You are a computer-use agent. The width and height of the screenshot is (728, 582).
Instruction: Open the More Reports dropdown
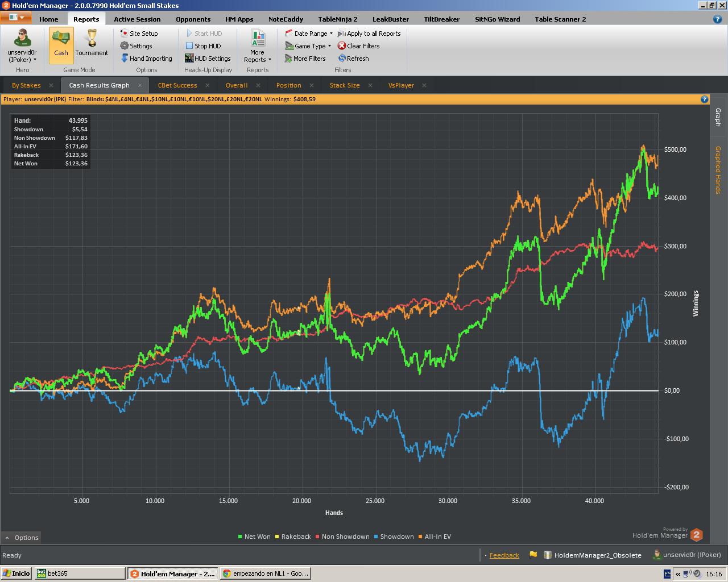click(258, 45)
